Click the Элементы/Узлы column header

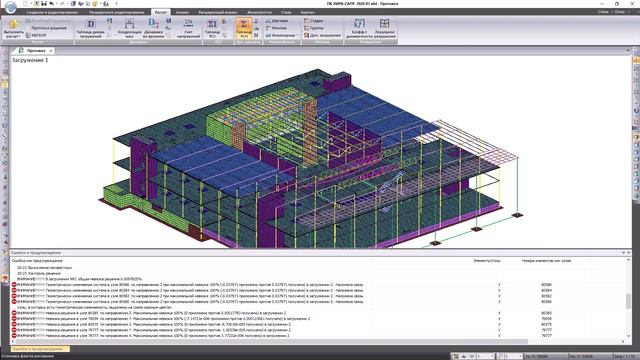click(x=487, y=260)
